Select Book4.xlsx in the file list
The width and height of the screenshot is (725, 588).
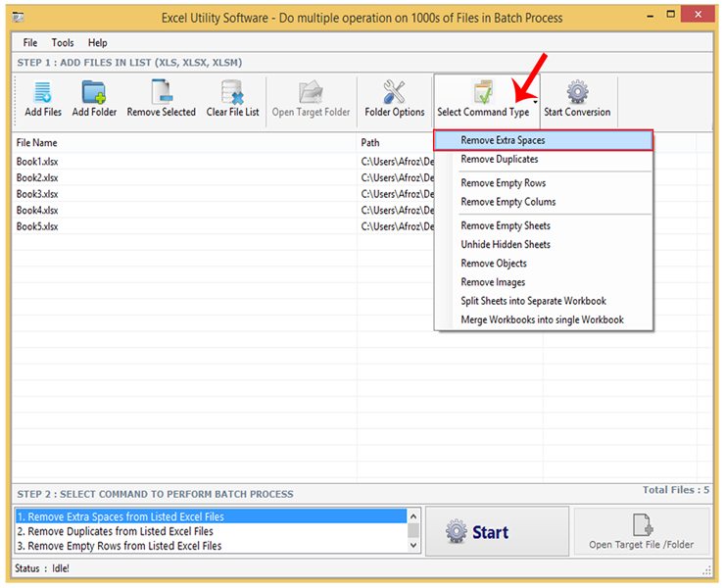pyautogui.click(x=37, y=210)
